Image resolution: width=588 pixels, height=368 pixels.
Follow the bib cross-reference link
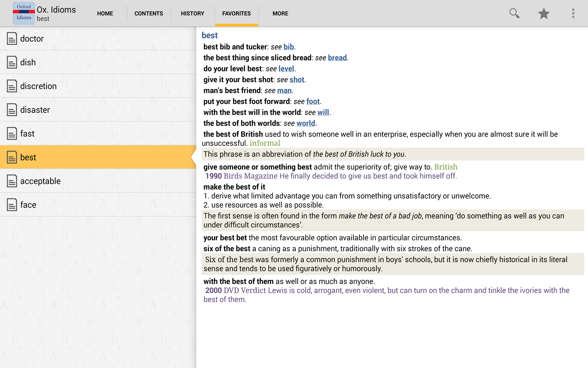click(288, 47)
